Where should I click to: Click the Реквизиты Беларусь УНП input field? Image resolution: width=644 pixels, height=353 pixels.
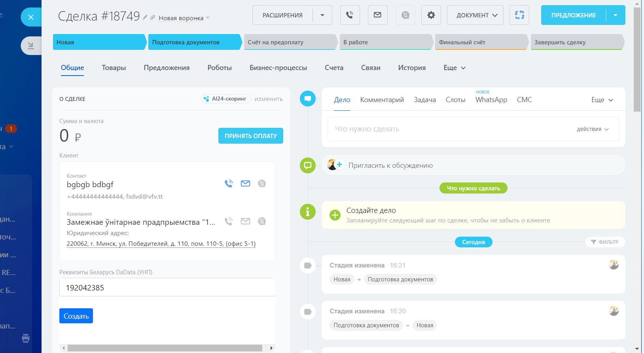click(x=167, y=288)
